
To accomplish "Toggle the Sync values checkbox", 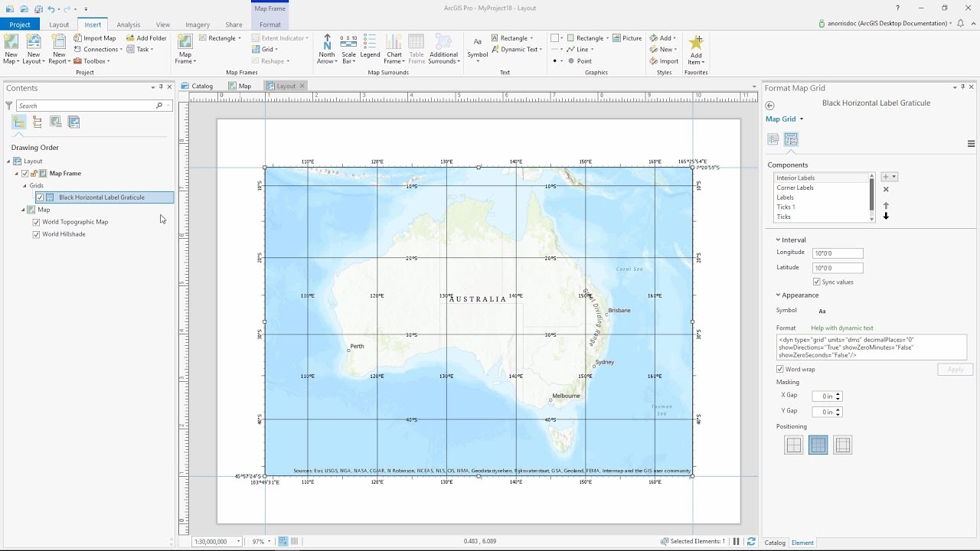I will 816,281.
